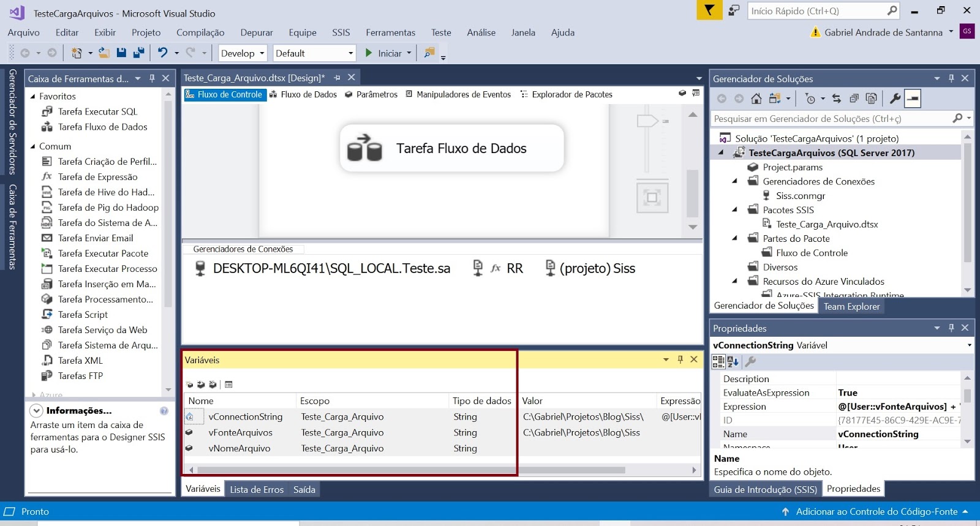Expand the Informações section chevron

pos(36,411)
